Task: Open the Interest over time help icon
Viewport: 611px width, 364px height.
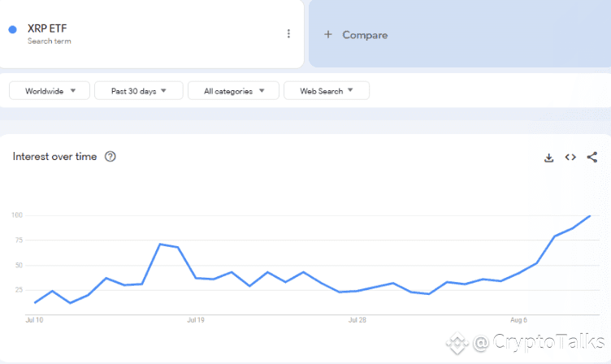Action: pos(110,157)
